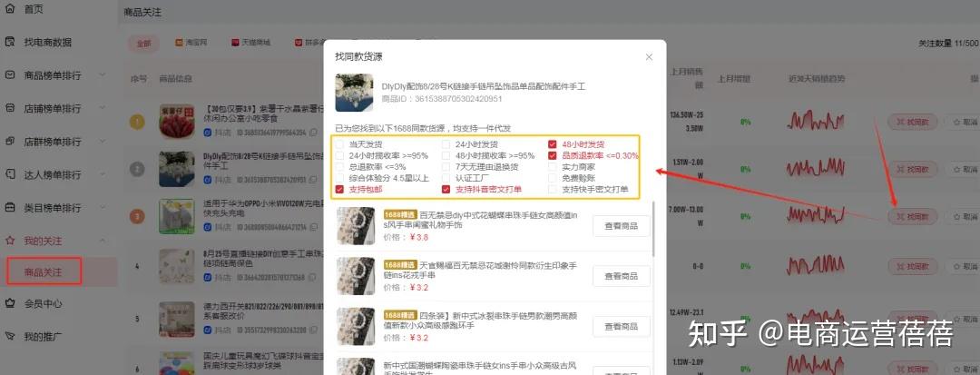The image size is (980, 375).
Task: Tick 48小时揽收率 >=95% checkbox
Action: click(x=446, y=155)
